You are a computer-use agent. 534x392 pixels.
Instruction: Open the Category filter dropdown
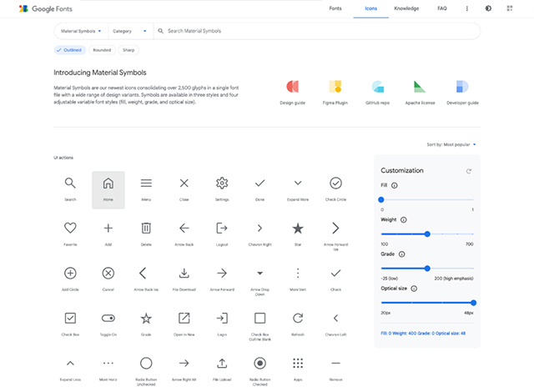coord(129,31)
